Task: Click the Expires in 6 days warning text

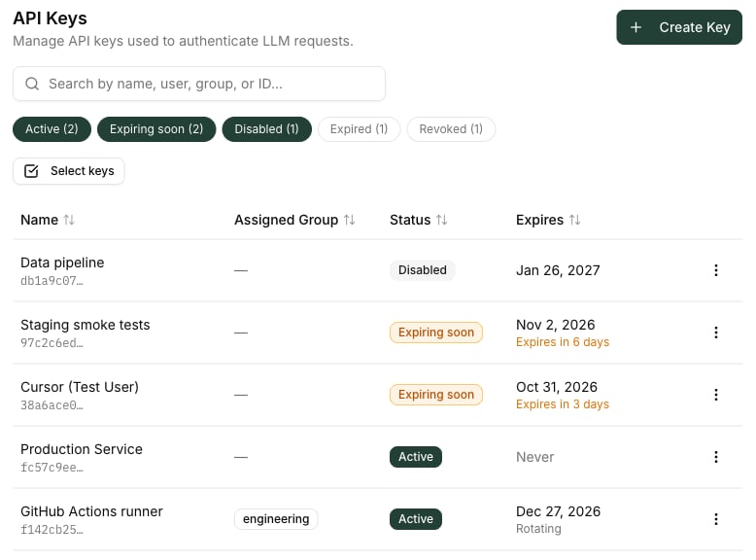Action: coord(563,342)
